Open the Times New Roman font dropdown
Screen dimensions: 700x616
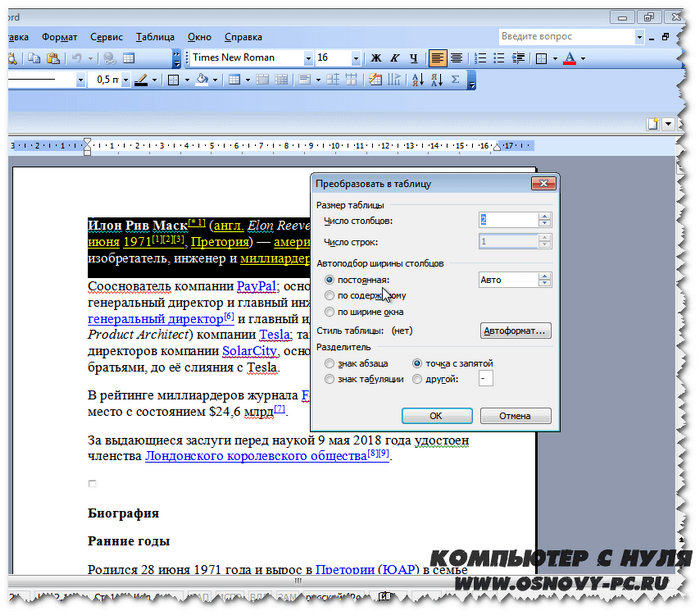[308, 58]
